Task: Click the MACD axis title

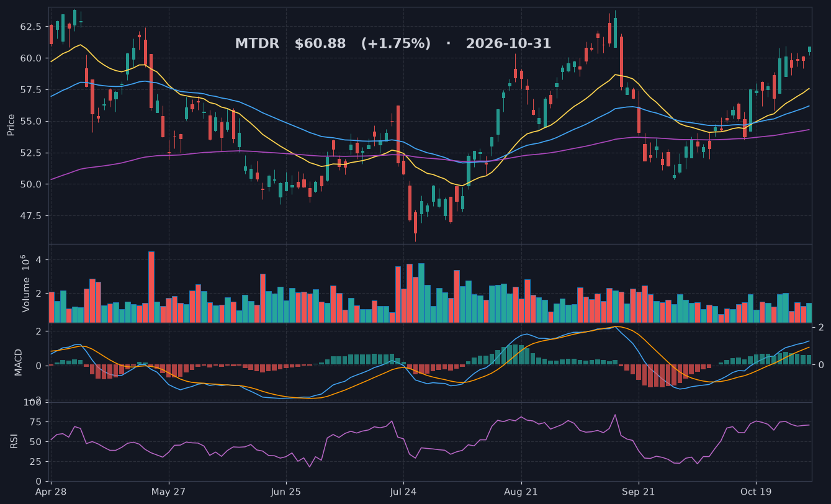Action: point(19,362)
